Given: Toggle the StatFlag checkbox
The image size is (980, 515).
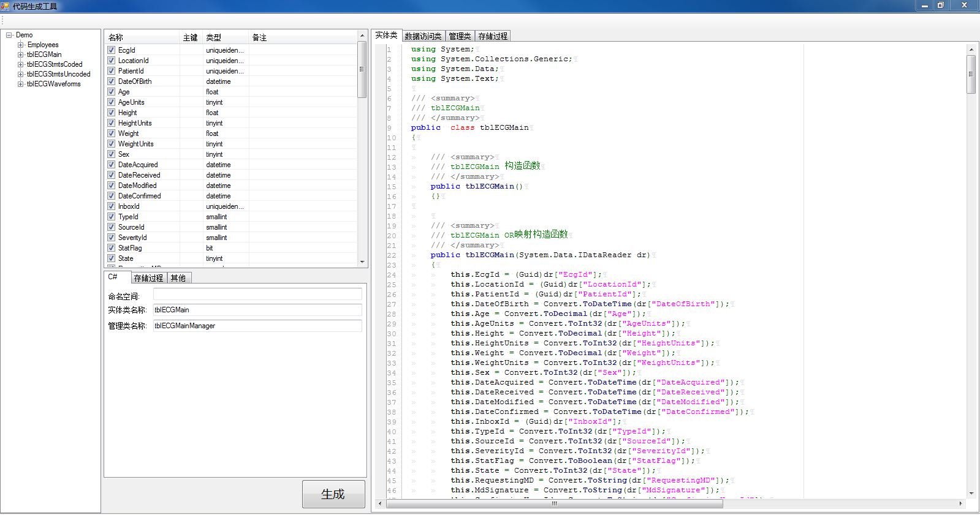Looking at the screenshot, I should coord(111,248).
